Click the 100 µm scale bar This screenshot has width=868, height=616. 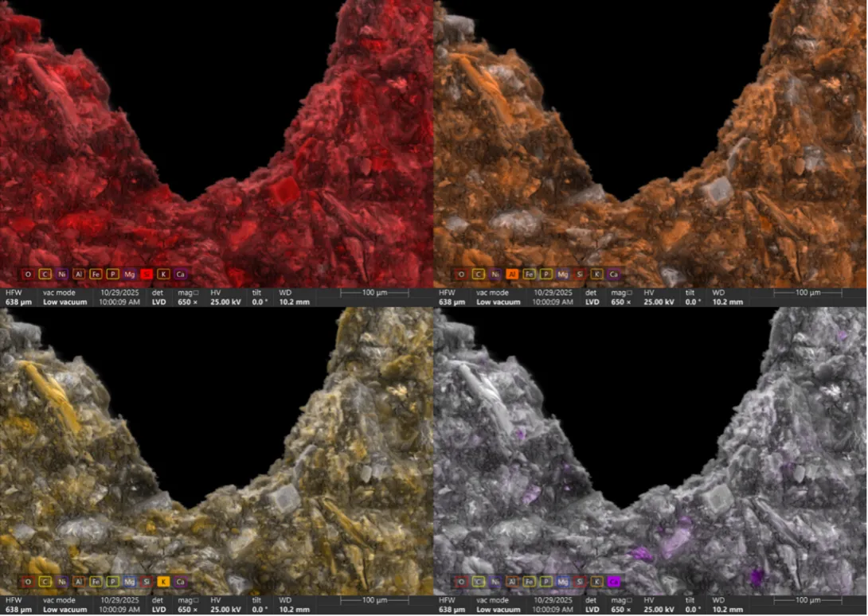pyautogui.click(x=374, y=292)
